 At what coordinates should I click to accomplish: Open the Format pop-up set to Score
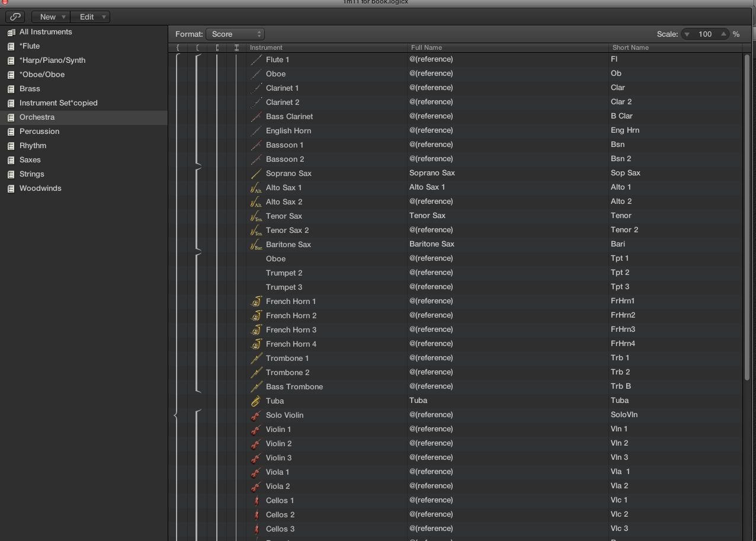coord(235,34)
